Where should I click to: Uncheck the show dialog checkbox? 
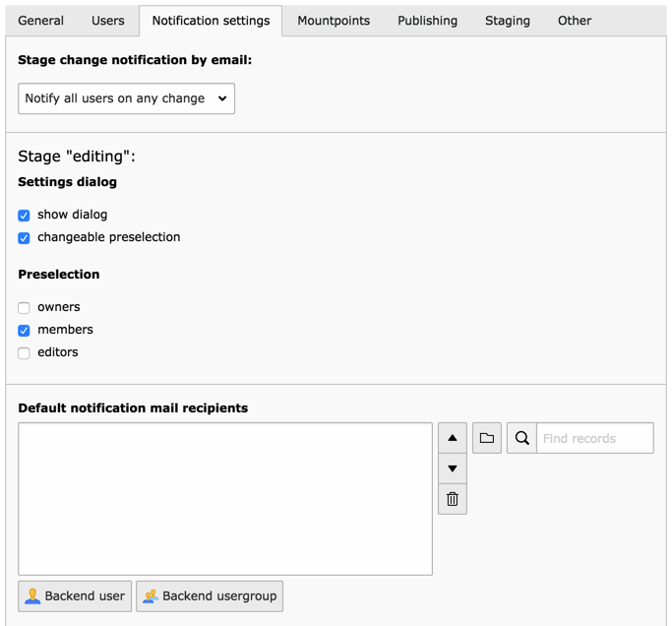24,215
